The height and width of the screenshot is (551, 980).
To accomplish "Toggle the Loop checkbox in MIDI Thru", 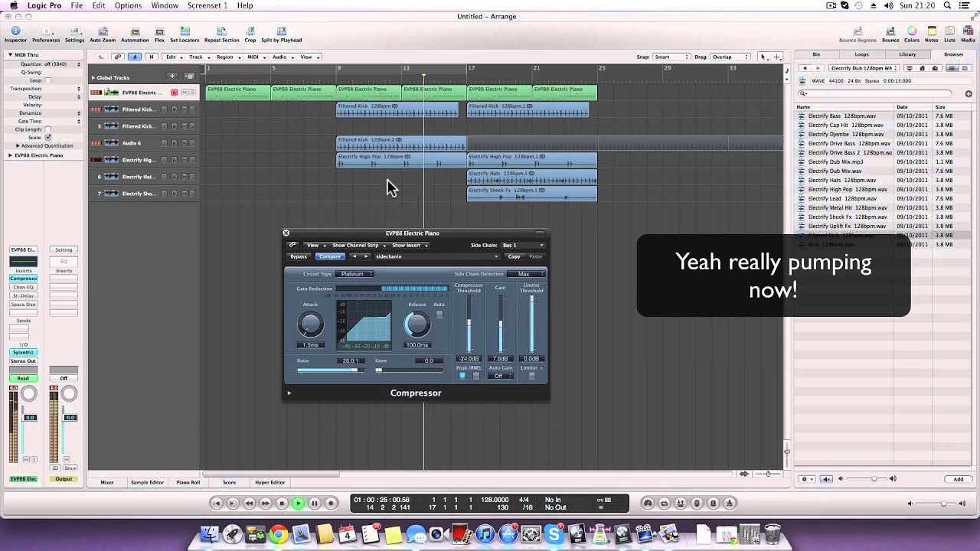I will point(47,80).
